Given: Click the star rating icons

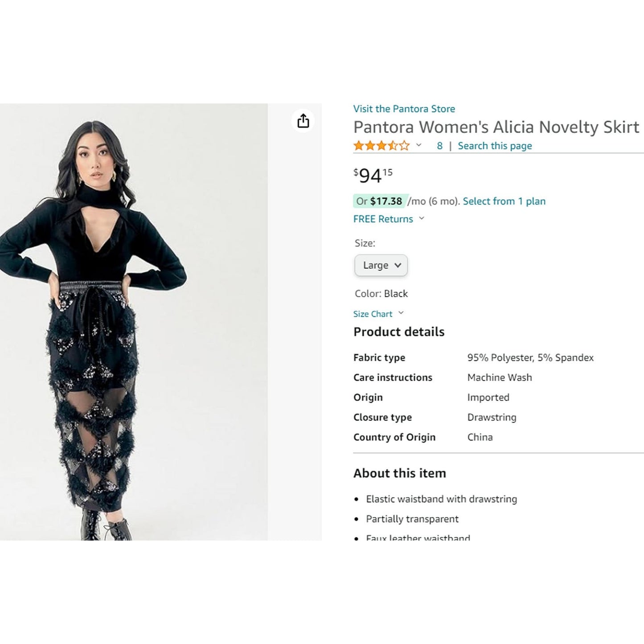Looking at the screenshot, I should [x=381, y=146].
